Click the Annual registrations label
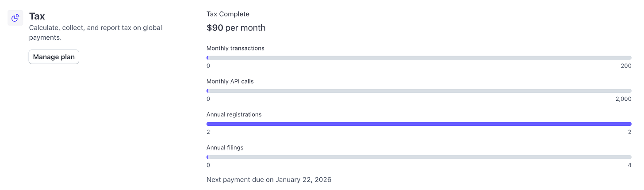The image size is (644, 190). 234,114
